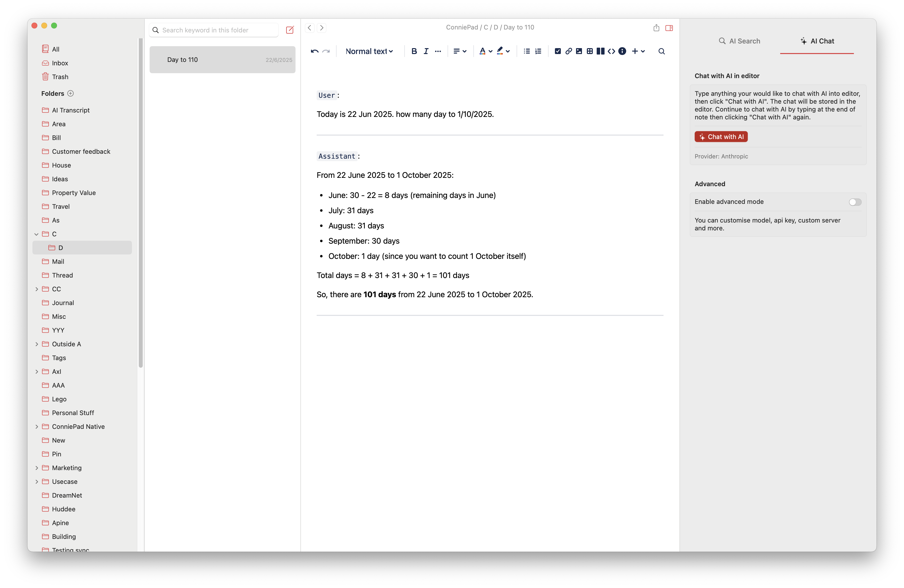Select the AI Chat tab
The image size is (904, 588).
(817, 41)
